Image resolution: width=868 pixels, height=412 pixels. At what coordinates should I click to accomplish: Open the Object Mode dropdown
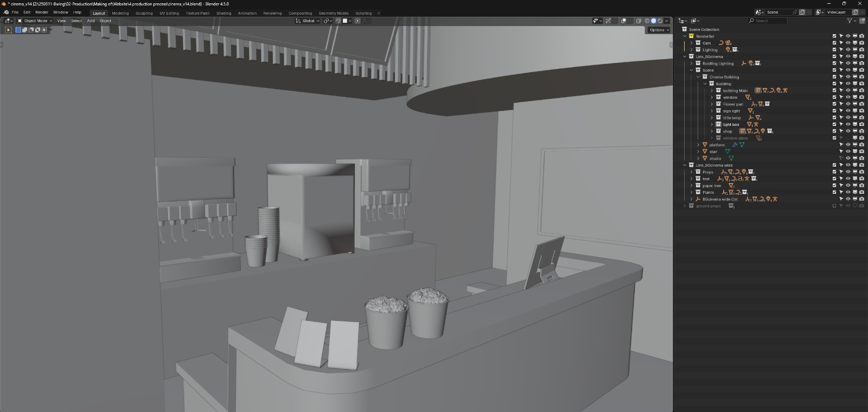coord(35,21)
